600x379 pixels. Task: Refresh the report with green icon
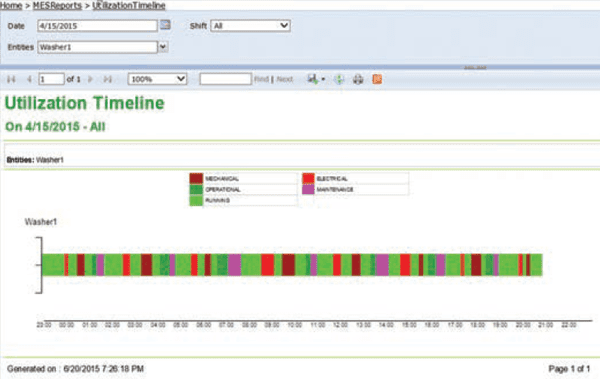pos(339,79)
